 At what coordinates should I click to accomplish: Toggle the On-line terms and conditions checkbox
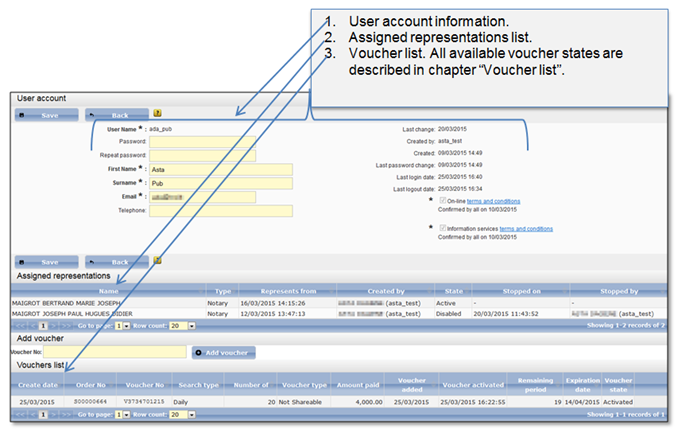[444, 200]
